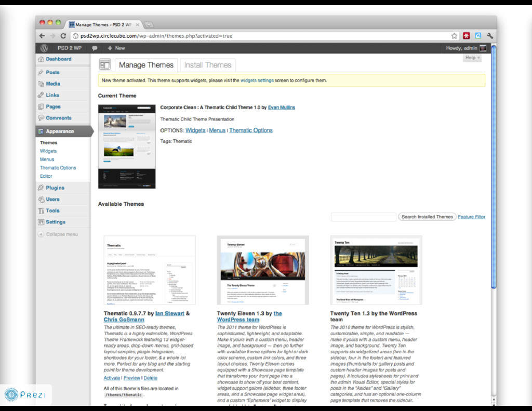Image resolution: width=532 pixels, height=411 pixels.
Task: Click Widgets link in theme OPTIONS
Action: coord(195,130)
